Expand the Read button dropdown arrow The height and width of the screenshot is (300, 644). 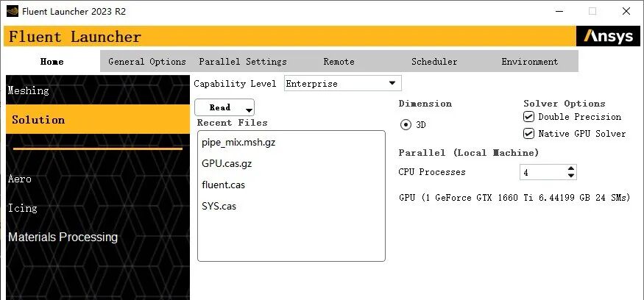pyautogui.click(x=249, y=110)
